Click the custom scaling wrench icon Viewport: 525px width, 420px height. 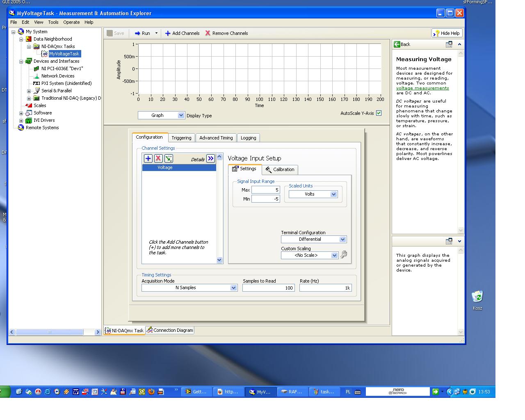pyautogui.click(x=344, y=254)
